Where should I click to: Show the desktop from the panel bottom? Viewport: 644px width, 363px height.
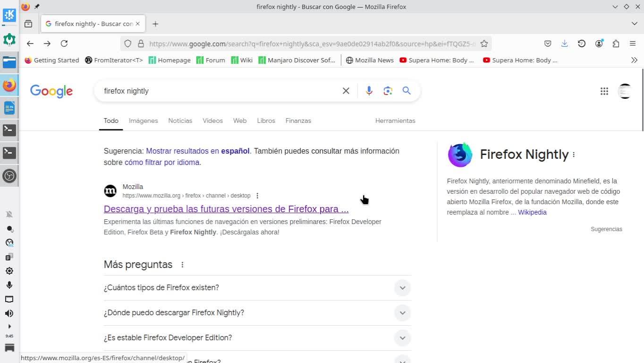pyautogui.click(x=9, y=348)
